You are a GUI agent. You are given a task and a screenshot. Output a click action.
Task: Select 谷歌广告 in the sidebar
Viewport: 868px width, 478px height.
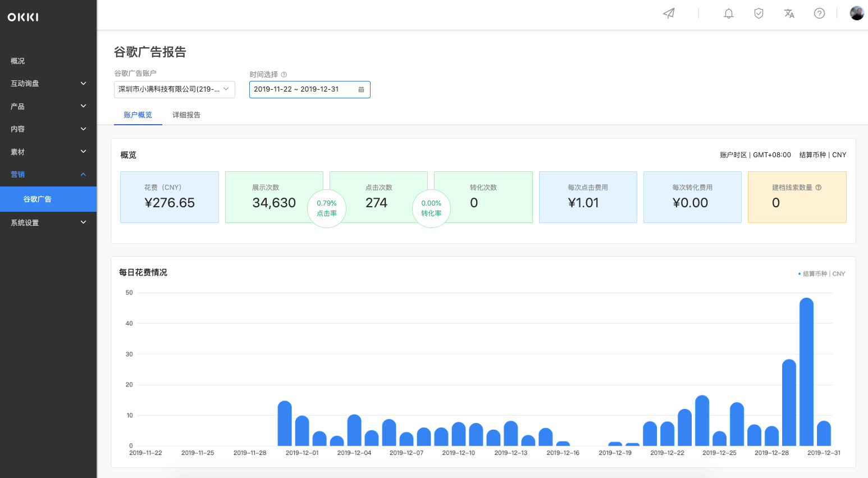click(48, 199)
